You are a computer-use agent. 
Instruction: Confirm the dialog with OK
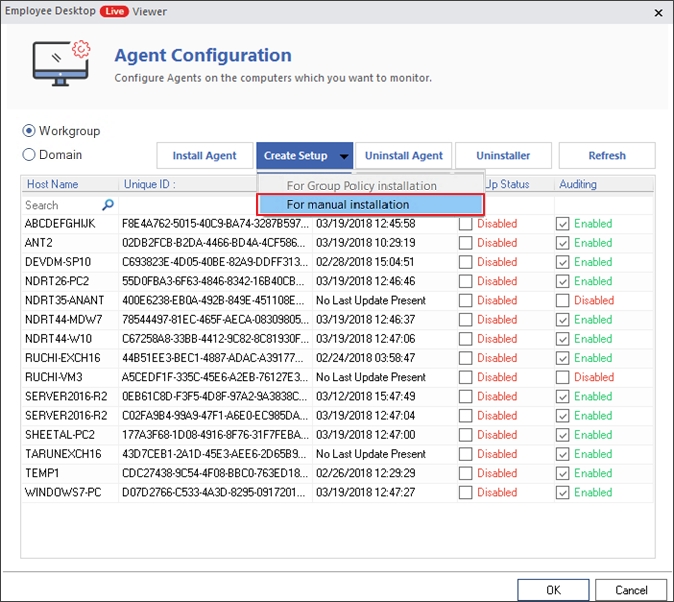[553, 590]
